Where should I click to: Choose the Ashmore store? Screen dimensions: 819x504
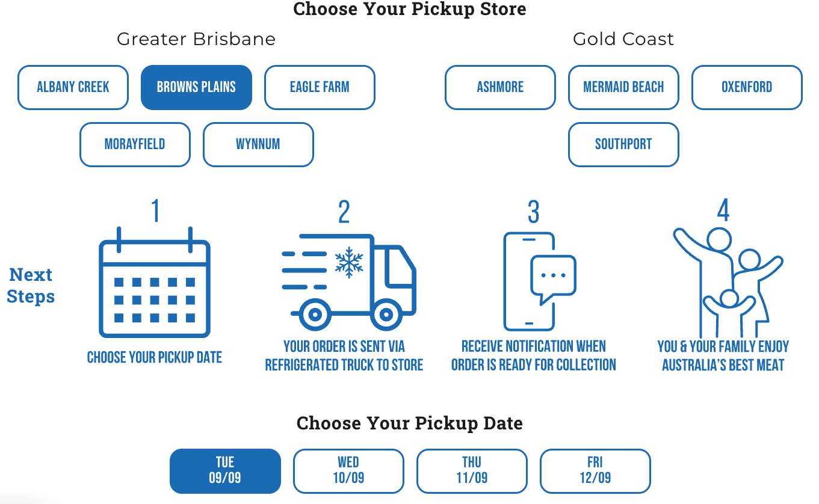coord(500,87)
